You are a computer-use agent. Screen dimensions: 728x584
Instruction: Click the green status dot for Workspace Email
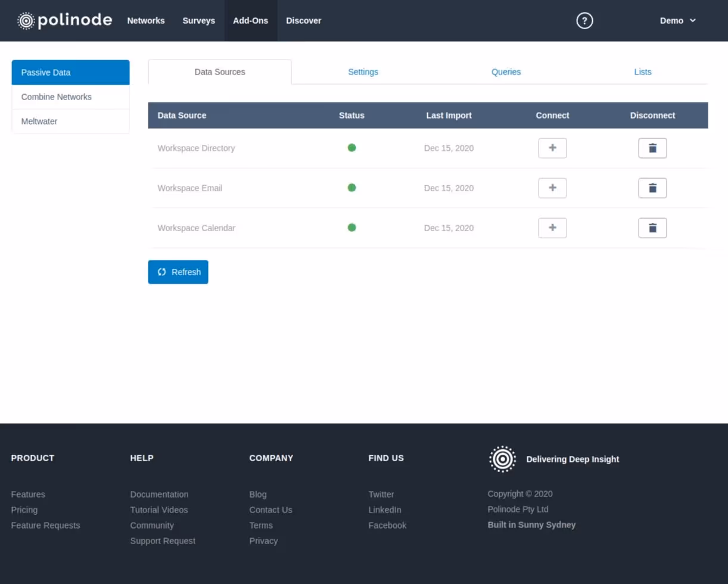tap(351, 188)
